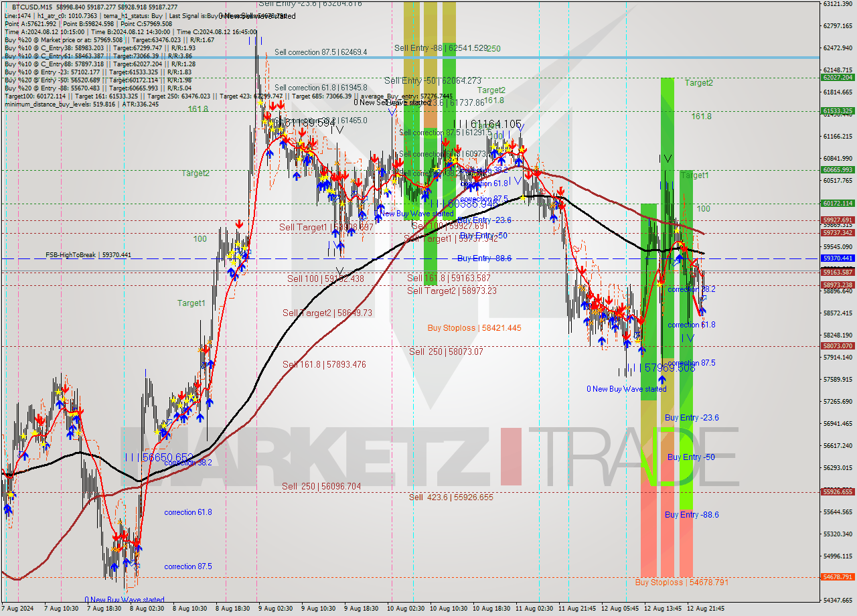Click the 'Sell 100 | 59162.438' label
This screenshot has height=616, width=857.
click(x=325, y=279)
